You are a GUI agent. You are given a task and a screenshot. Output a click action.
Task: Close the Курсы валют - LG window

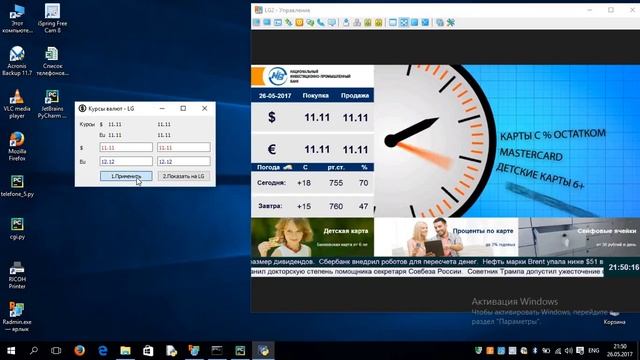coord(204,109)
